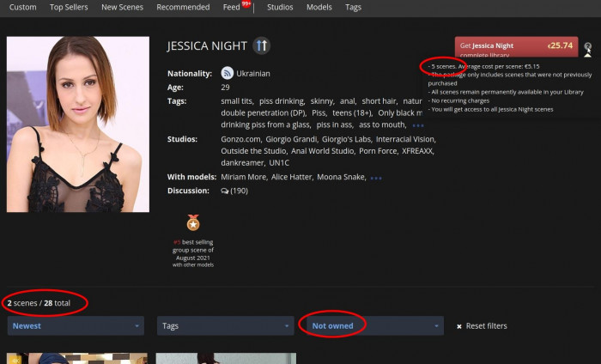Open the Miriam More model link
This screenshot has height=364, width=601.
tap(245, 177)
